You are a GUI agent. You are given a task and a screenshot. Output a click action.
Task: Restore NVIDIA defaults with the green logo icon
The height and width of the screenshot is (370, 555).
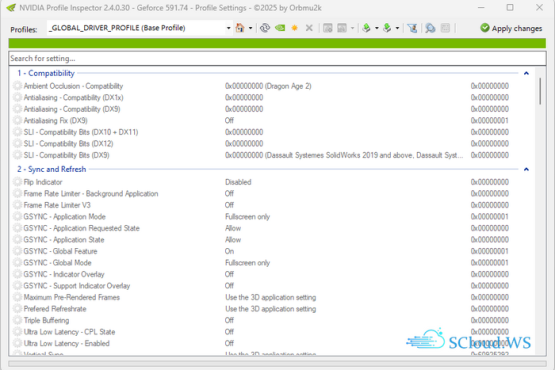(280, 28)
